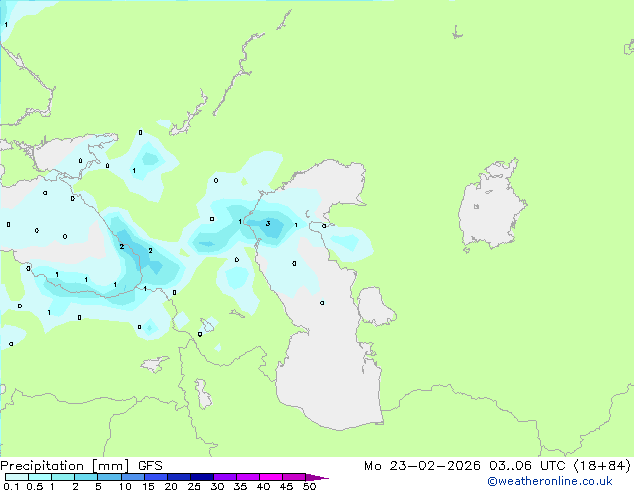Click the ©weatheronline.co.uk credit text
Screen dimensions: 634x490
[x=550, y=481]
